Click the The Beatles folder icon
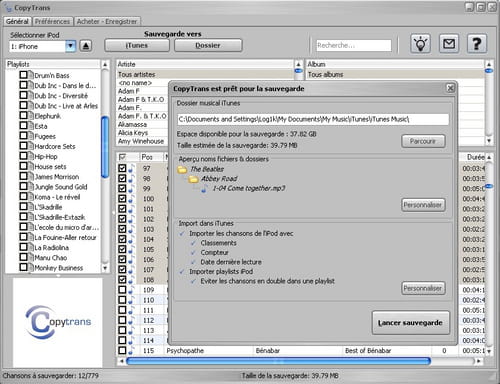Viewport: 500px width, 384px height. click(x=182, y=170)
